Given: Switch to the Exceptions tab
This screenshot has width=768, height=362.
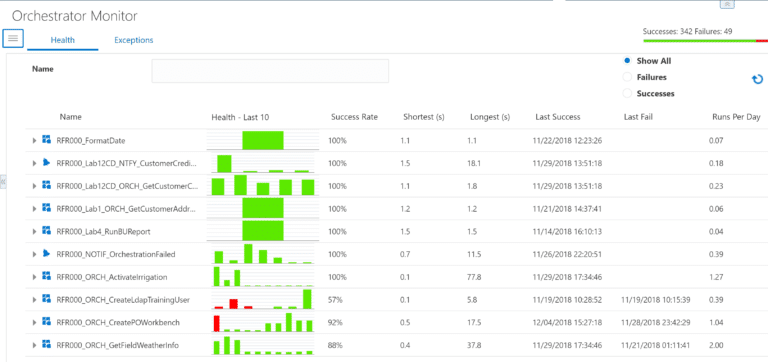Looking at the screenshot, I should 134,40.
